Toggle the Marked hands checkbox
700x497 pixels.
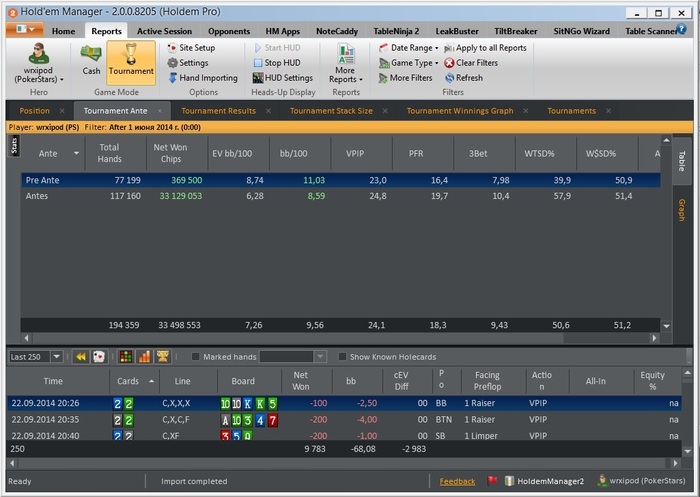click(x=195, y=357)
